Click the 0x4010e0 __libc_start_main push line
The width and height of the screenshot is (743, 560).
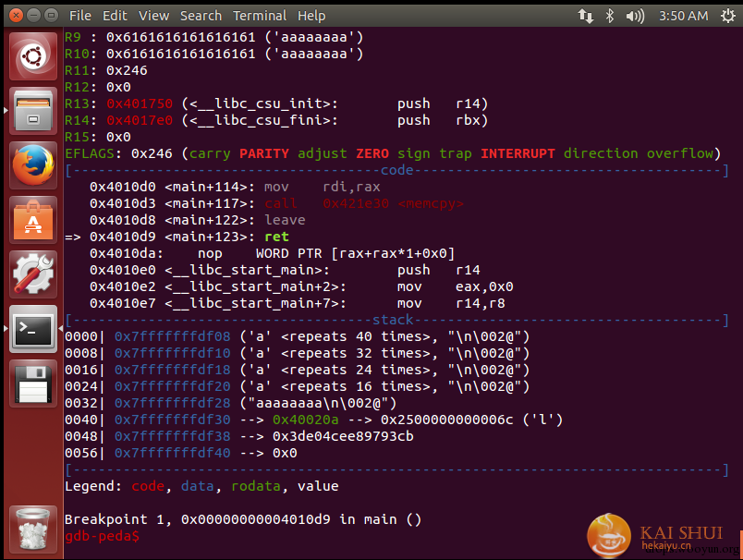tap(285, 270)
